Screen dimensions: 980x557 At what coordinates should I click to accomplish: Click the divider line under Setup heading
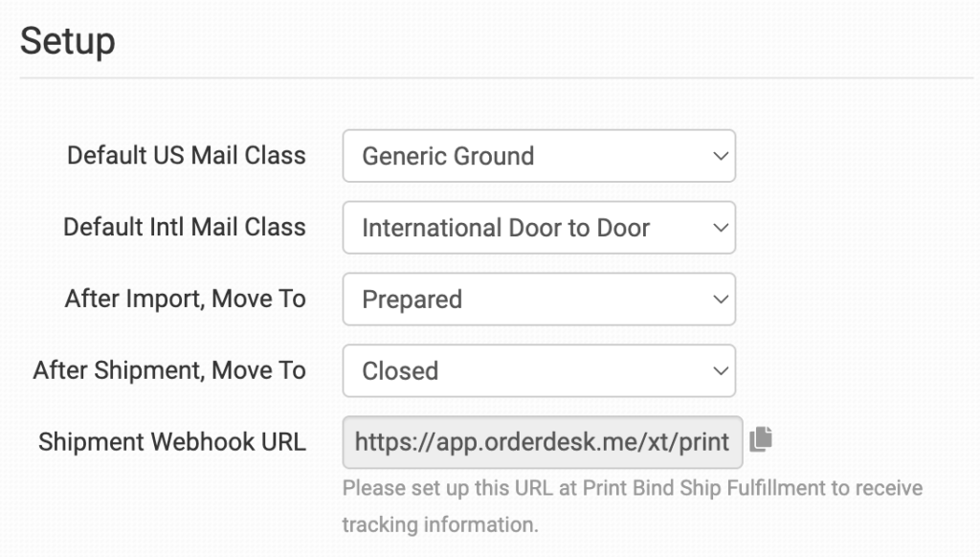(x=496, y=78)
